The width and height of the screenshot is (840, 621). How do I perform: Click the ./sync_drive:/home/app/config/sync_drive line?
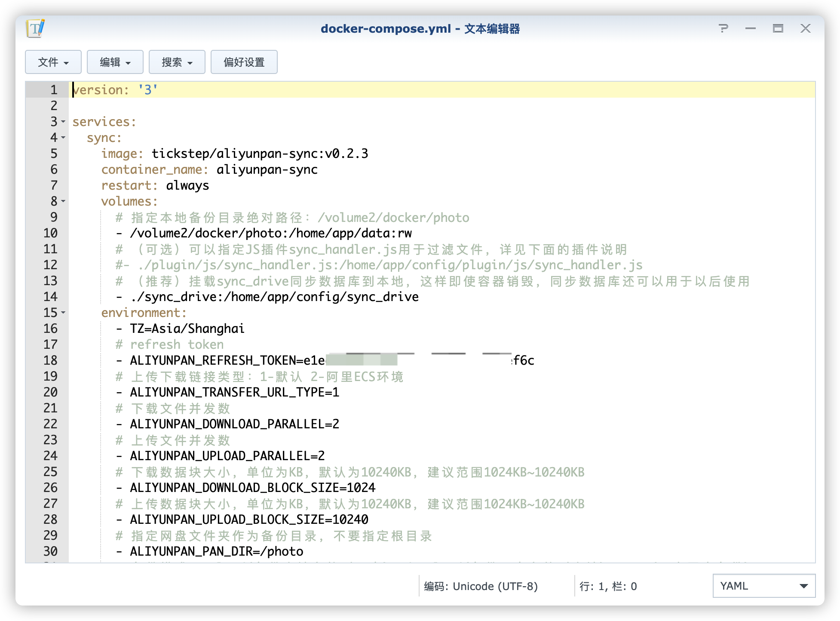(x=267, y=297)
